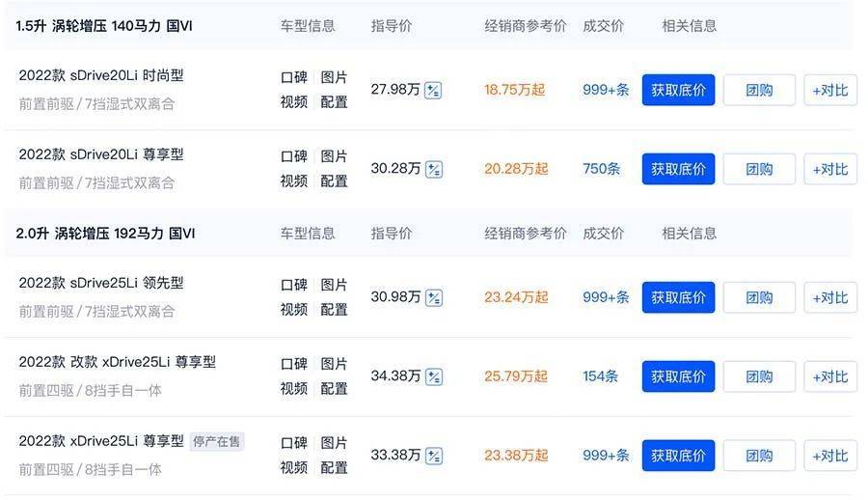The height and width of the screenshot is (500, 868).
Task: Open price calculator icon beside 30.98万
Action: [x=433, y=297]
